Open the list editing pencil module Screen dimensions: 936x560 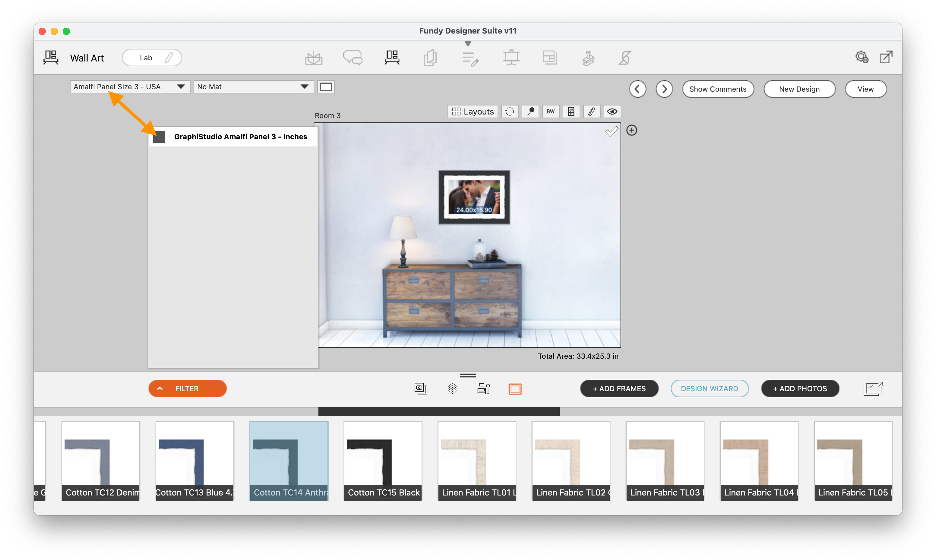coord(470,58)
